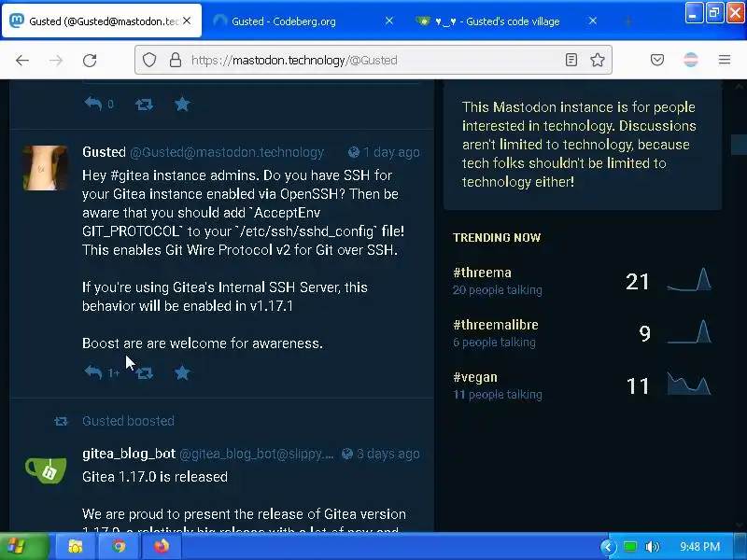Open trending hashtag #vegan
Viewport: 747px width, 560px height.
(475, 377)
